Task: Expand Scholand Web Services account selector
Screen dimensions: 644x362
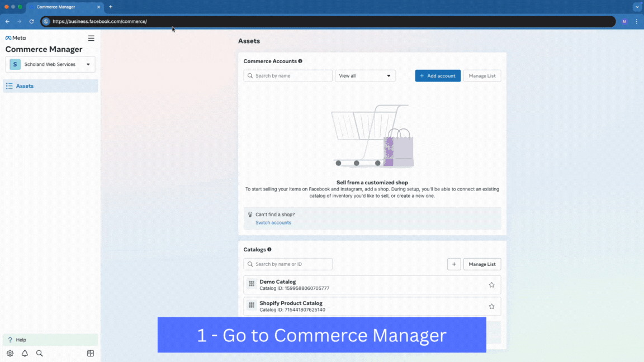Action: point(50,64)
